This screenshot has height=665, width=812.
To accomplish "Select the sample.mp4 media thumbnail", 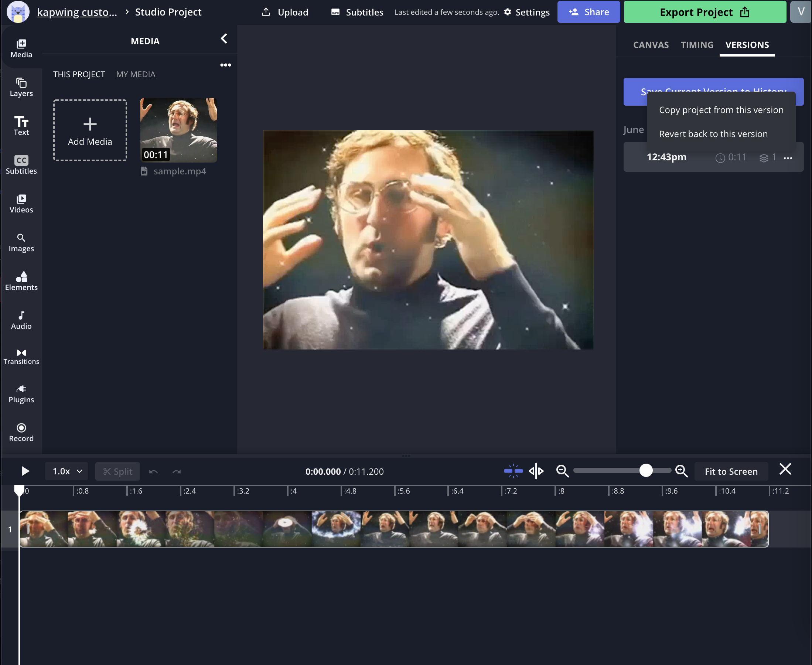I will tap(178, 130).
